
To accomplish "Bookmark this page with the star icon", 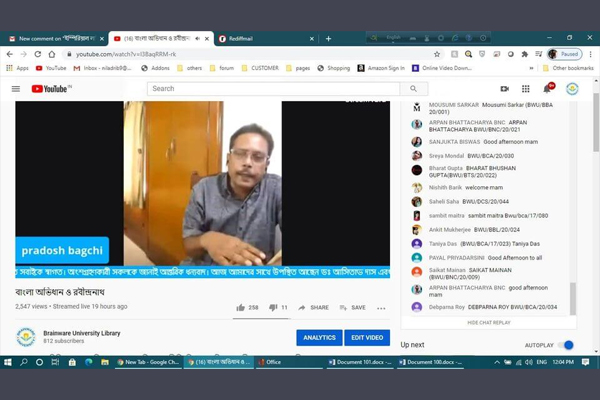I will click(437, 54).
